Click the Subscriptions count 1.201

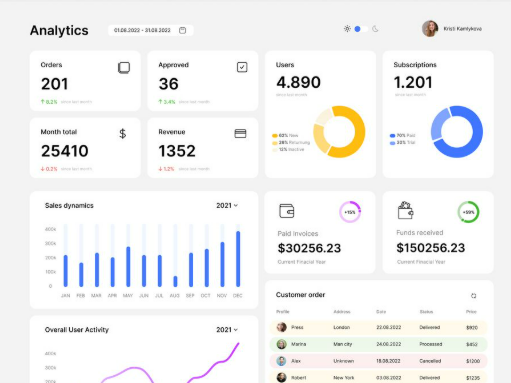click(x=413, y=82)
